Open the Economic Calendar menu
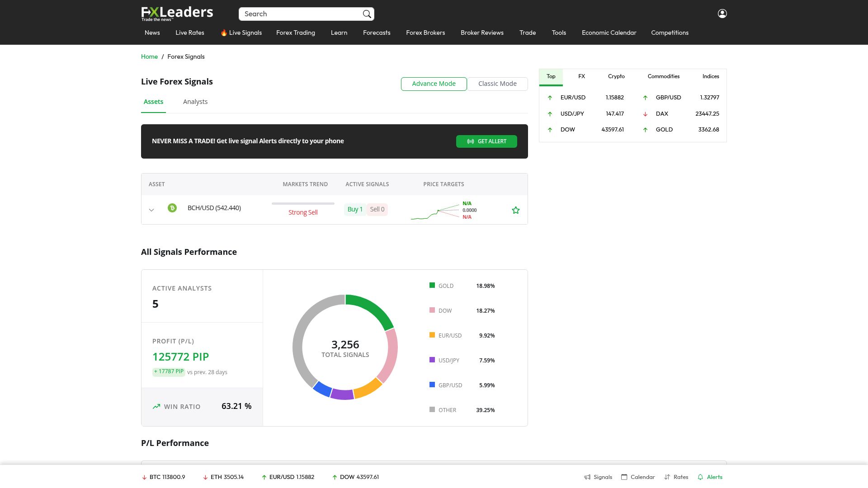Viewport: 868px width, 488px height. 609,33
